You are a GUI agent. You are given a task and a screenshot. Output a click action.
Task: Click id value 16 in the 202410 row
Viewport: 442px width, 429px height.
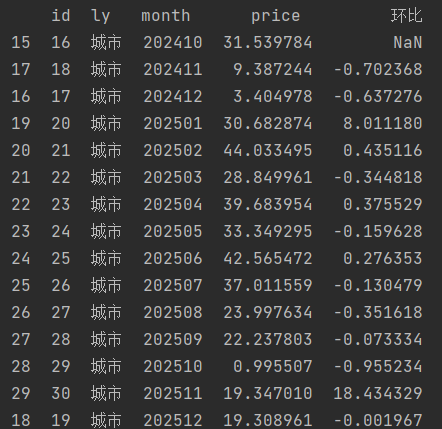[x=61, y=43]
